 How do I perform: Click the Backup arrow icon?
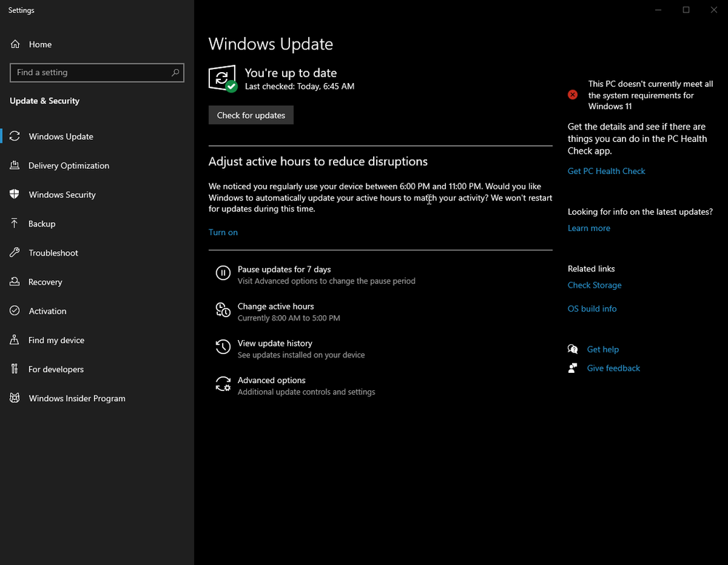click(15, 223)
